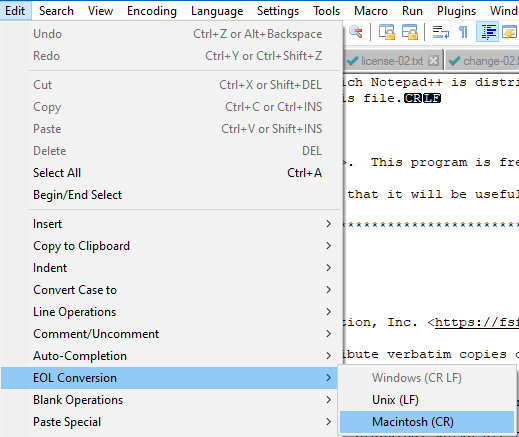The width and height of the screenshot is (519, 437).
Task: Click the LF end-of-line marker in editor
Action: point(432,98)
